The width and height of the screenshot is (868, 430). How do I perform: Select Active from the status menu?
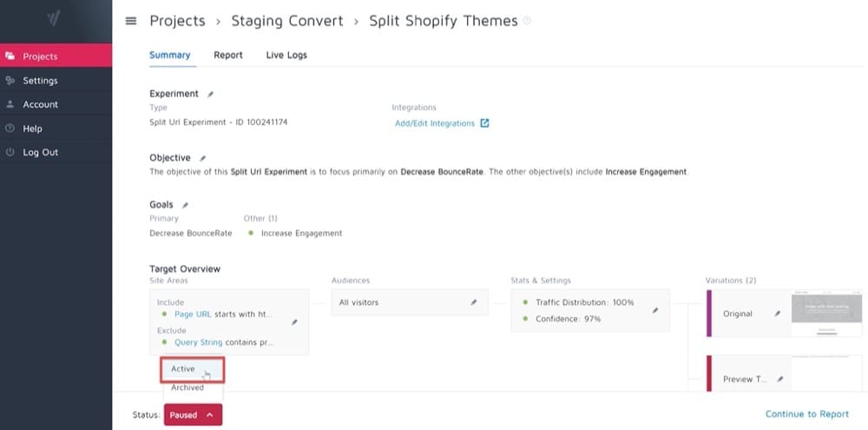click(193, 369)
